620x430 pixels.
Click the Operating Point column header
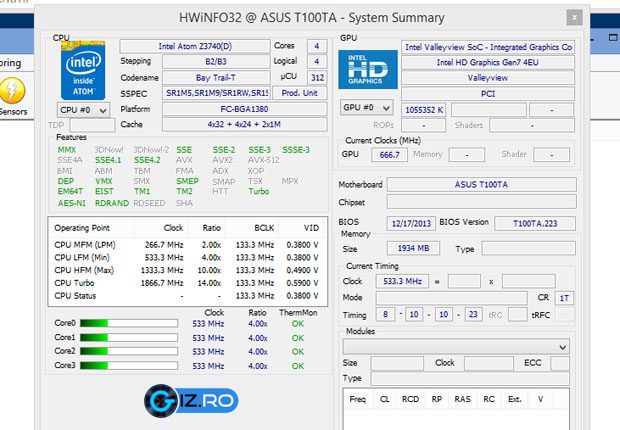(x=91, y=228)
